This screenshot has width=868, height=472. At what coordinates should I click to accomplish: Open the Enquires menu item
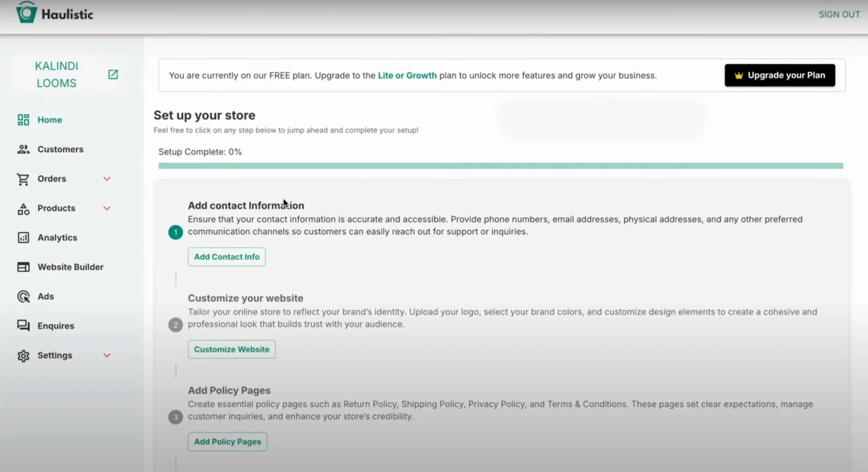[x=56, y=326]
